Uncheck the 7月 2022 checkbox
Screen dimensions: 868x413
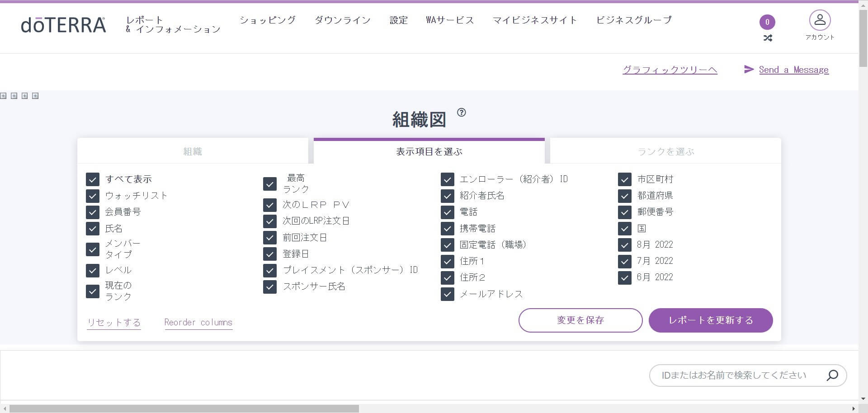[625, 261]
